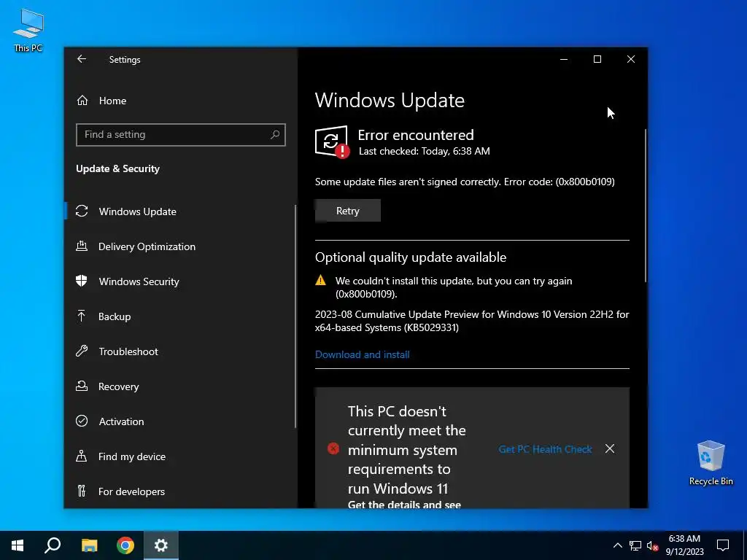The image size is (747, 560).
Task: Open the Home settings page
Action: pyautogui.click(x=112, y=101)
